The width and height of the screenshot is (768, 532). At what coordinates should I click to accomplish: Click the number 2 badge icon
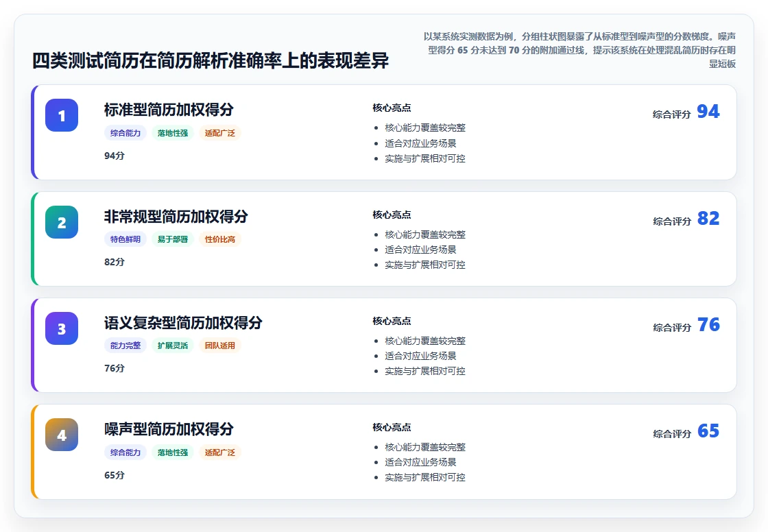point(62,222)
